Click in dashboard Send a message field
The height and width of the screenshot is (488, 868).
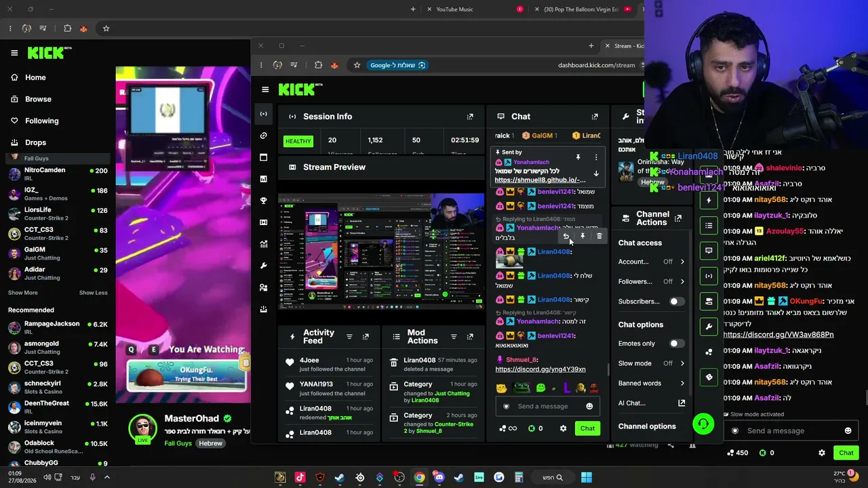[547, 406]
